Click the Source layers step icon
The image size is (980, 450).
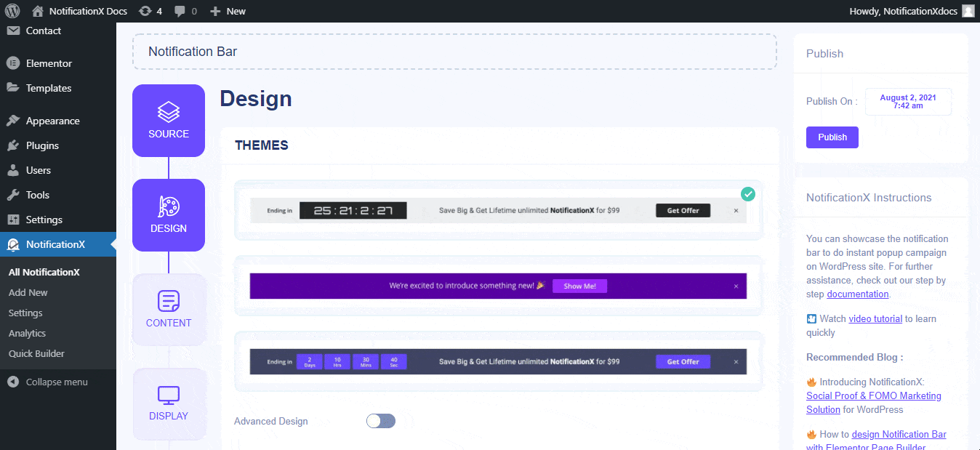point(169,112)
